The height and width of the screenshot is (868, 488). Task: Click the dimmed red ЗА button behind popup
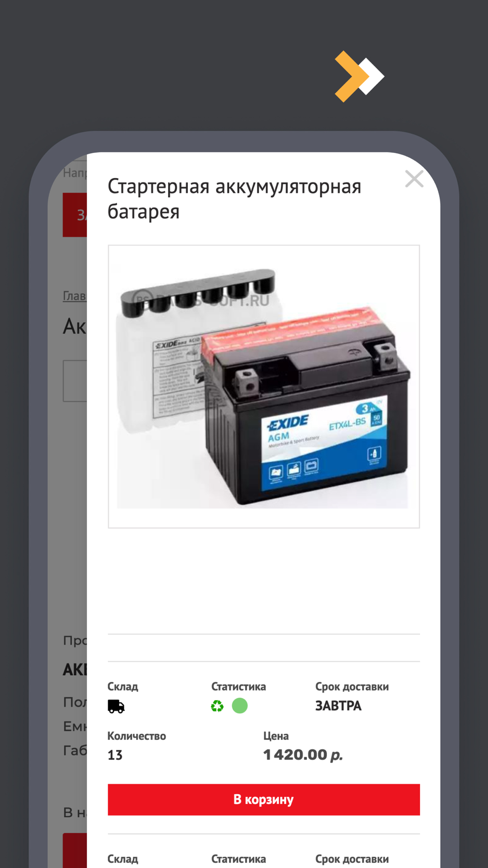pyautogui.click(x=75, y=215)
